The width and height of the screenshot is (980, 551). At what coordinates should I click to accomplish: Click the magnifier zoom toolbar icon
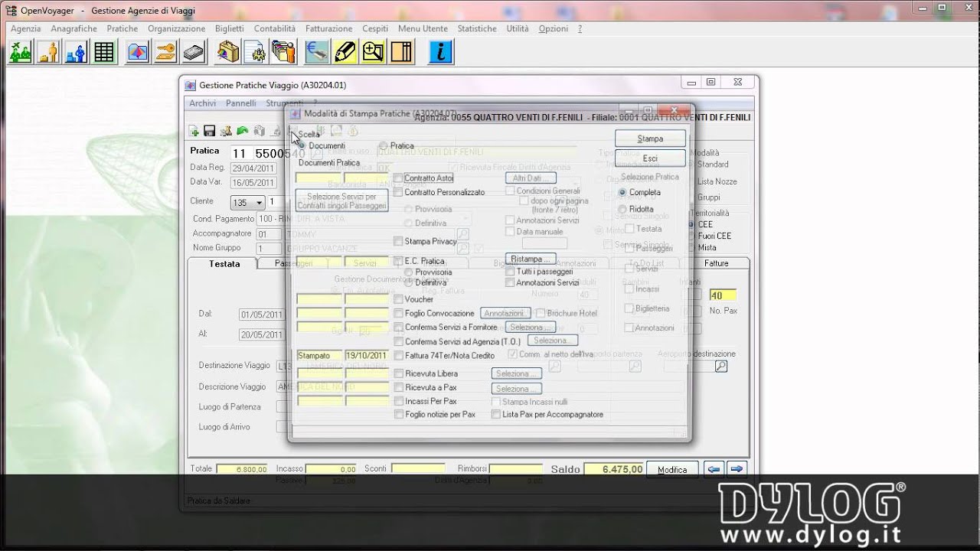pyautogui.click(x=373, y=52)
